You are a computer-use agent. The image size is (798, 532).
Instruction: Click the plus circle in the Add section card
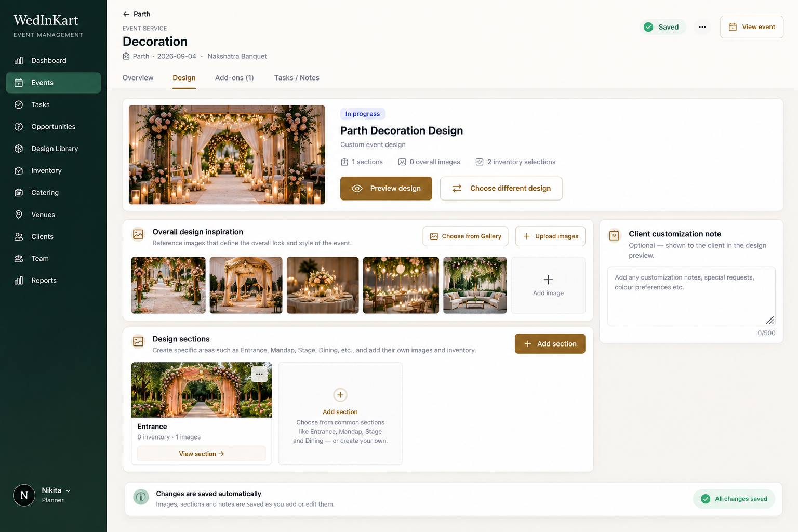point(340,395)
